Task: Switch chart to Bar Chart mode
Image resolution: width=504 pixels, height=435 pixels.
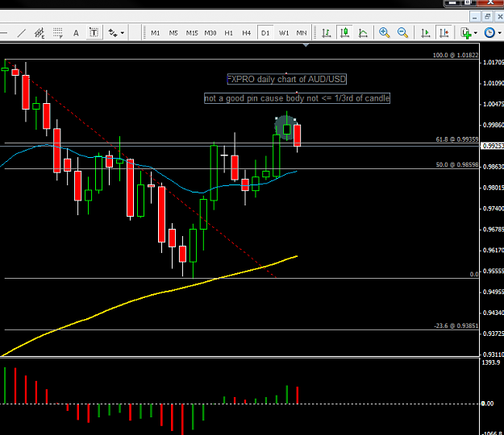Action: [327, 33]
